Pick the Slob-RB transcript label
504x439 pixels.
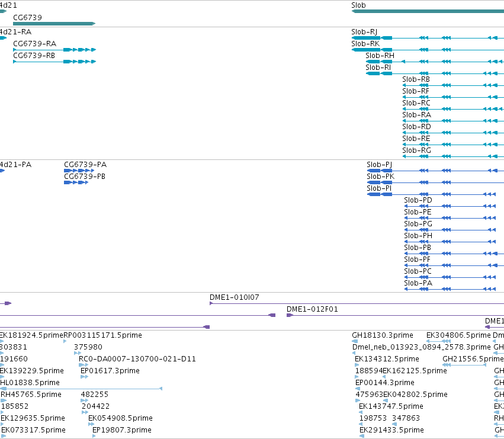click(x=416, y=79)
